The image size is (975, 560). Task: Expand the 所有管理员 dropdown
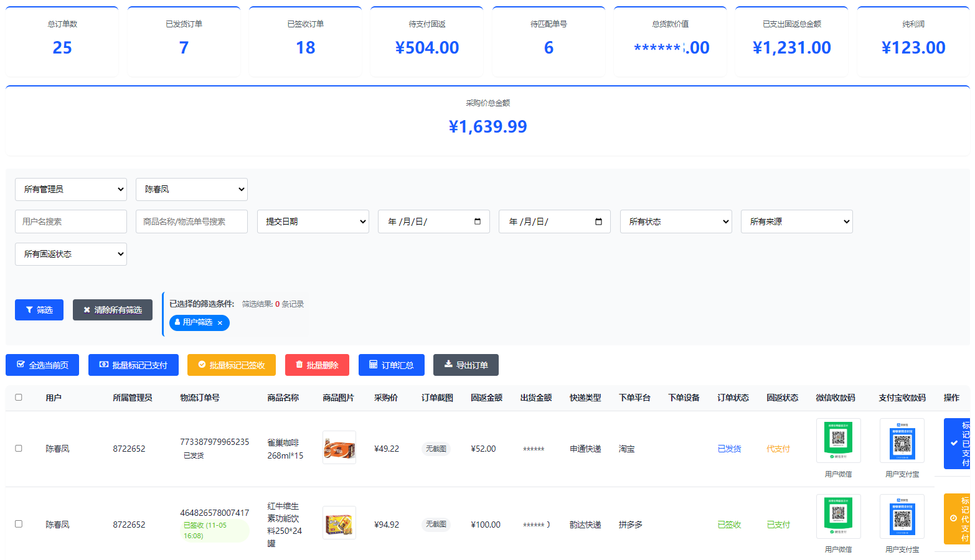coord(71,190)
